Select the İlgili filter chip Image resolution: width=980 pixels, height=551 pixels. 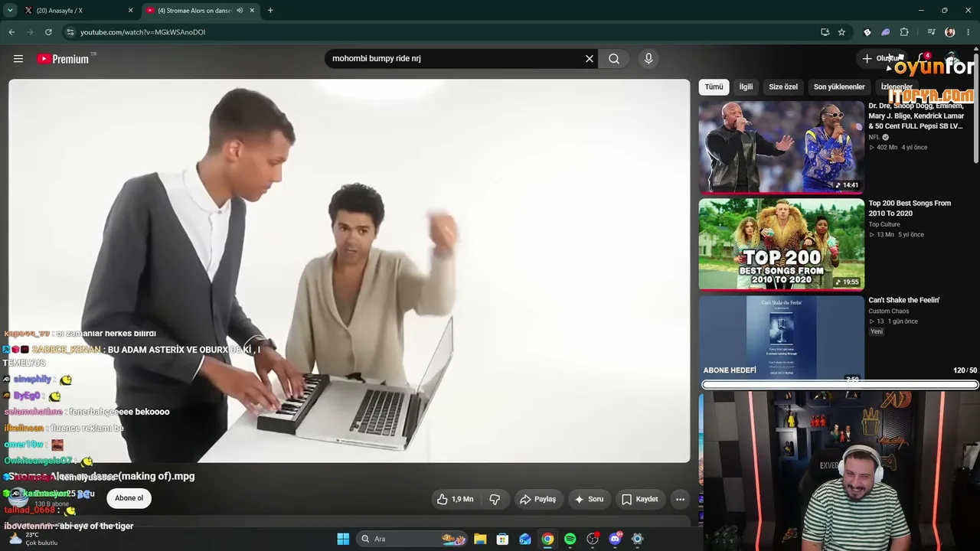tap(746, 87)
